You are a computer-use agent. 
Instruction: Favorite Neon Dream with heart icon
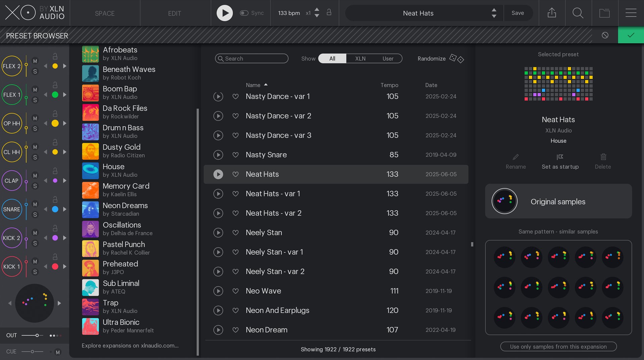click(x=235, y=330)
